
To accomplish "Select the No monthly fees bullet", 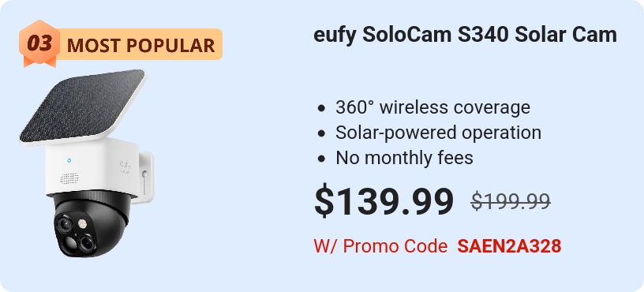I will pos(405,158).
